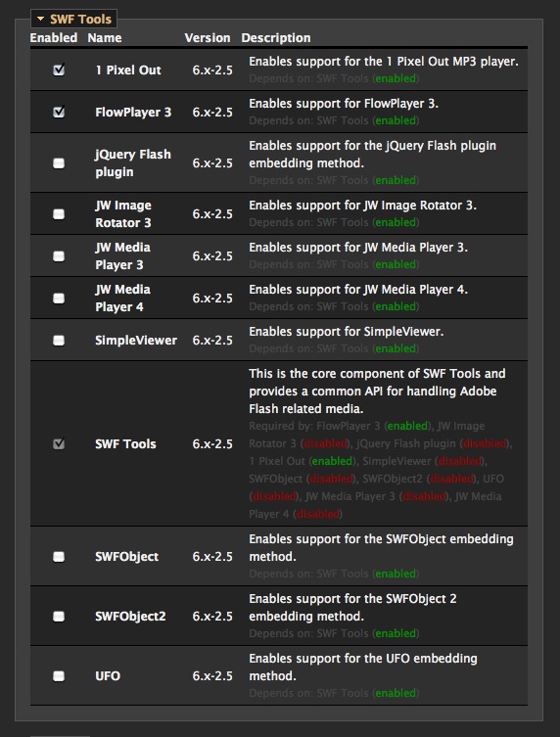The image size is (560, 737).
Task: Tick the JW Media Player 4 checkbox
Action: click(59, 298)
